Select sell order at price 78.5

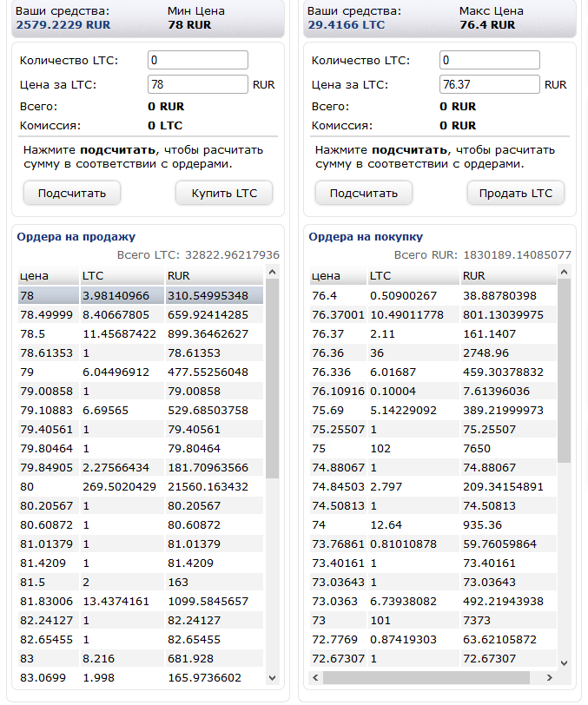(x=141, y=333)
